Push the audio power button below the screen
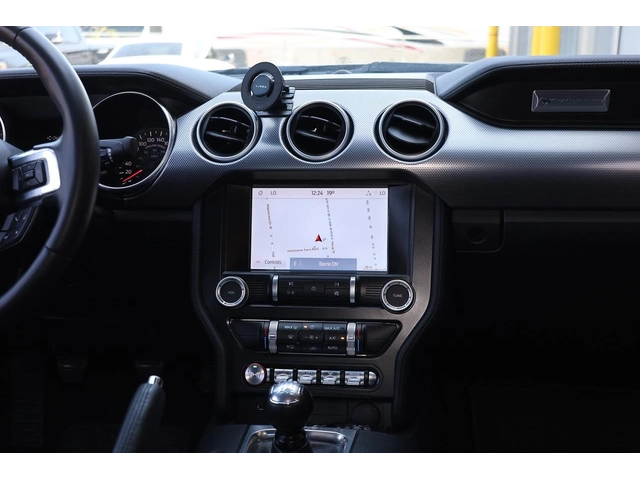Screen dimensions: 640x480 click(313, 289)
